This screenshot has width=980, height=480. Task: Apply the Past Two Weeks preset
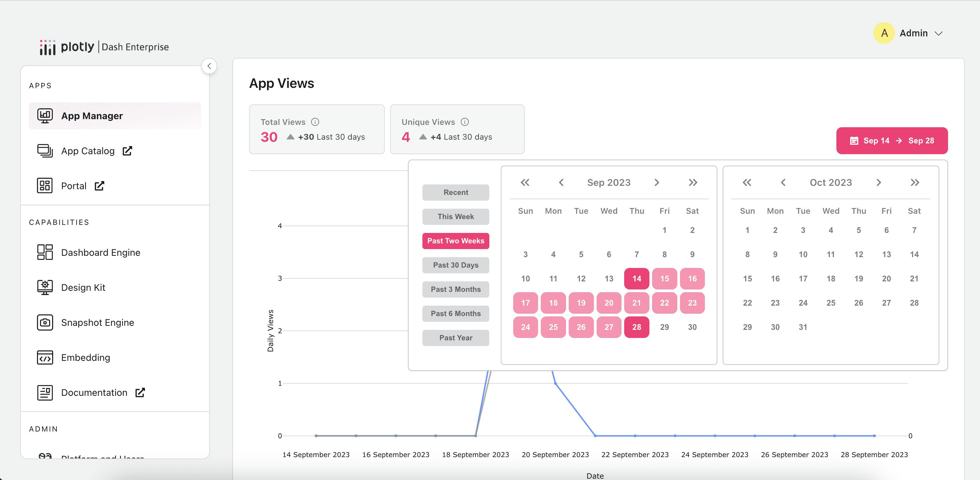[455, 241]
